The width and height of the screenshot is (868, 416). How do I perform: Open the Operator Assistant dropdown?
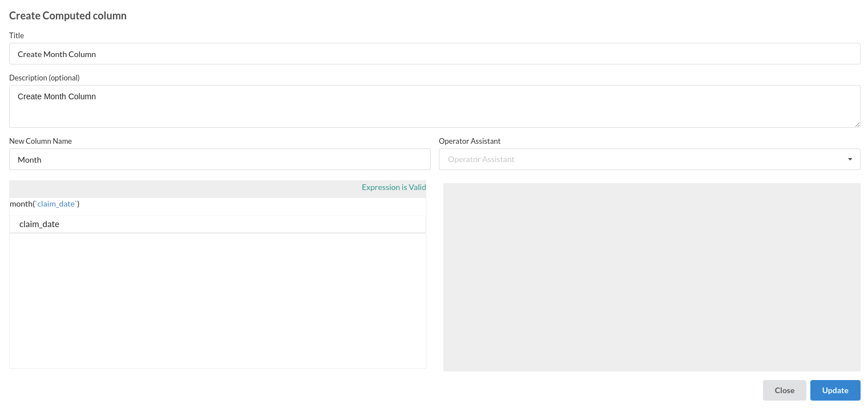coord(649,159)
